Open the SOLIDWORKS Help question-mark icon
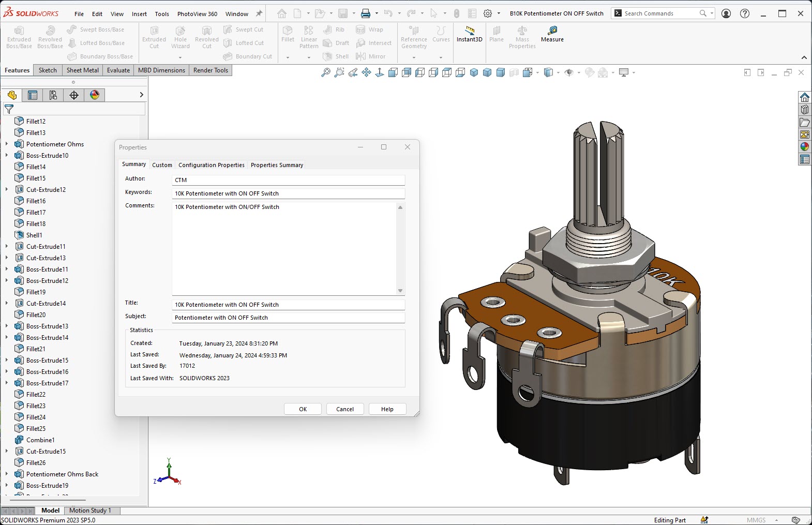The image size is (812, 525). [x=745, y=13]
